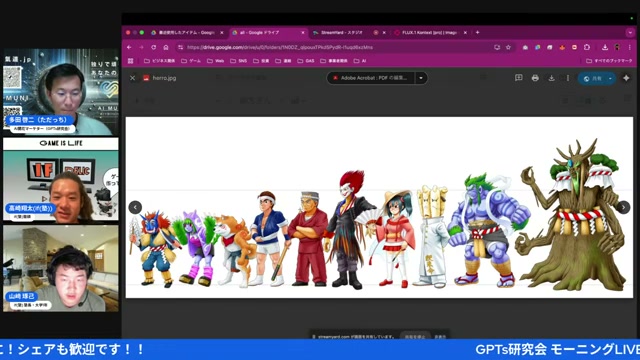
Task: Go back using browser back arrow
Action: click(129, 47)
